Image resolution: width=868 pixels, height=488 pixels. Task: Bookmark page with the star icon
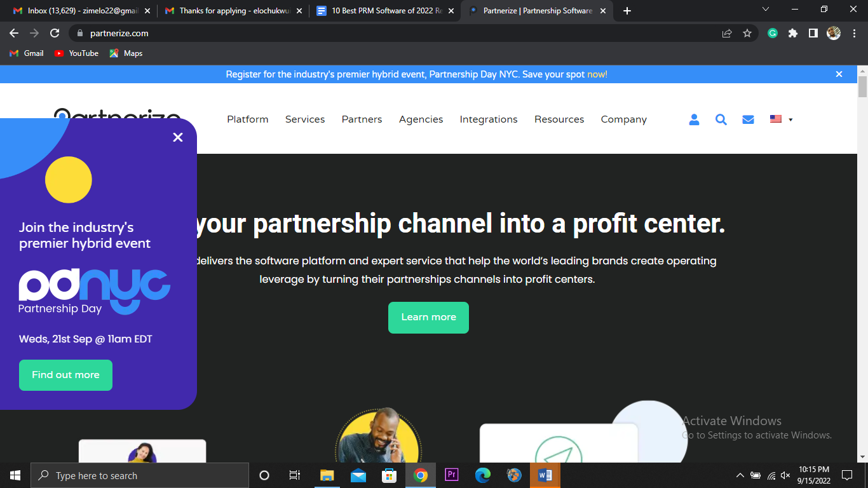pos(747,33)
